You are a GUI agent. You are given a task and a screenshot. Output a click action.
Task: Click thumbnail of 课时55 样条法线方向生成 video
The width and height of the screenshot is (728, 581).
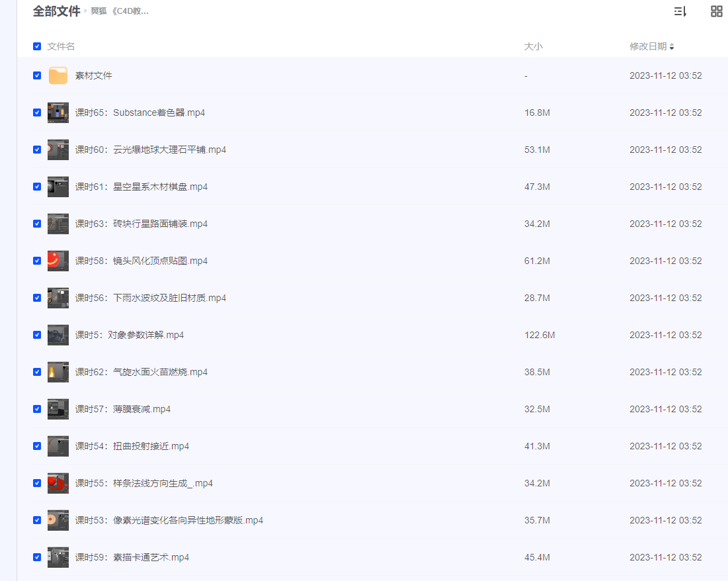point(58,483)
